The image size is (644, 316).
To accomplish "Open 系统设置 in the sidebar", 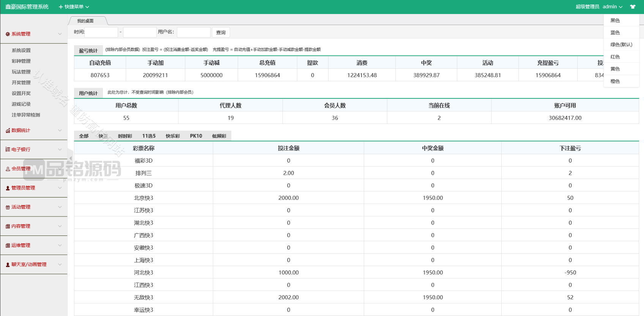I will [x=21, y=51].
